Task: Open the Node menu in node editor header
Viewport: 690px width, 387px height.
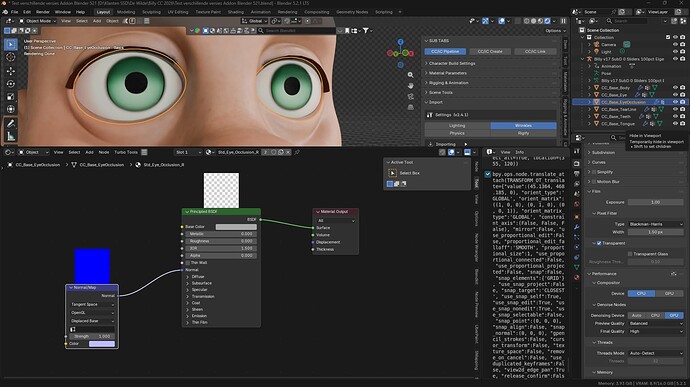Action: [104, 152]
